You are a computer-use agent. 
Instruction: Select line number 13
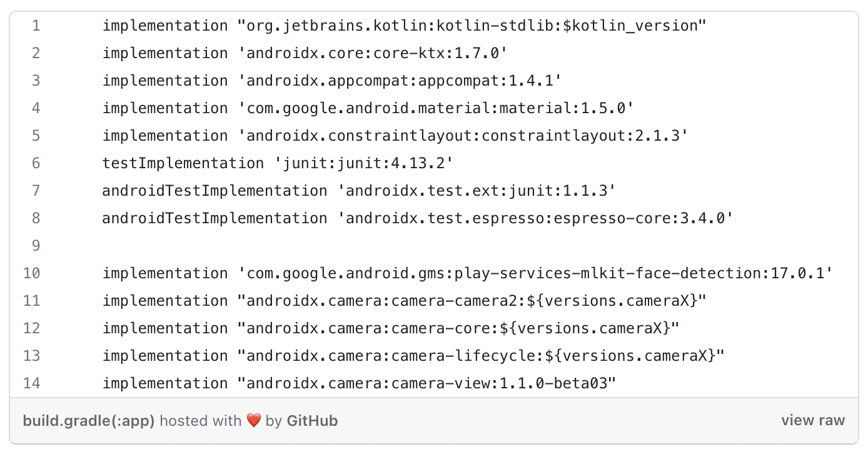pos(31,356)
